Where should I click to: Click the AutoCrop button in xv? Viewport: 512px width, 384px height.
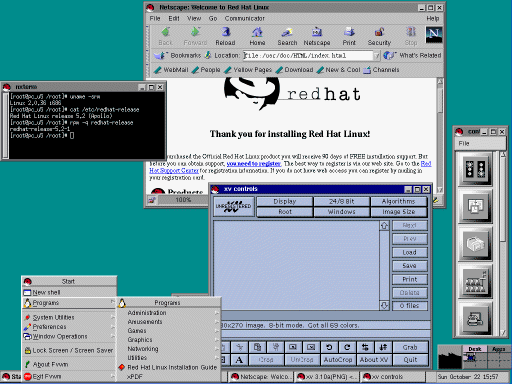point(338,360)
